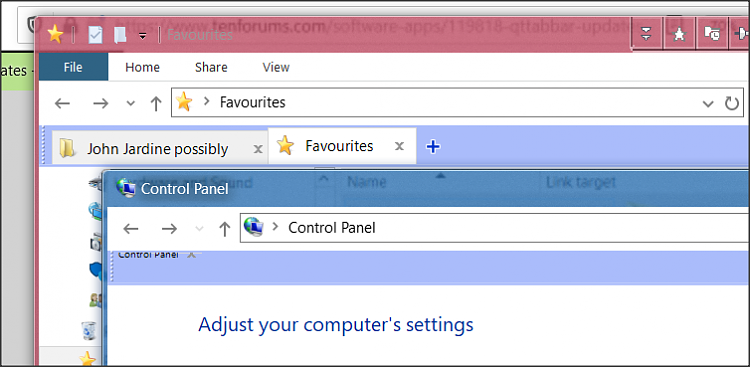The height and width of the screenshot is (367, 750).
Task: Go up one level from Favourites
Action: [156, 103]
